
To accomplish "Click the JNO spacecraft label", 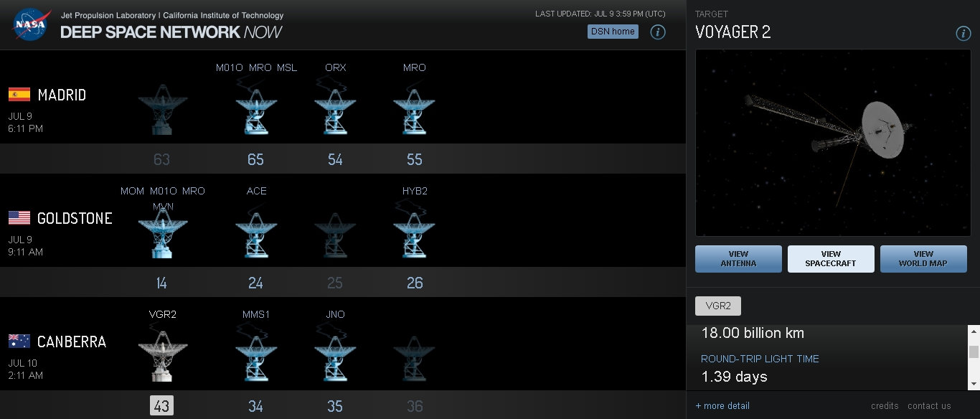I will [335, 314].
